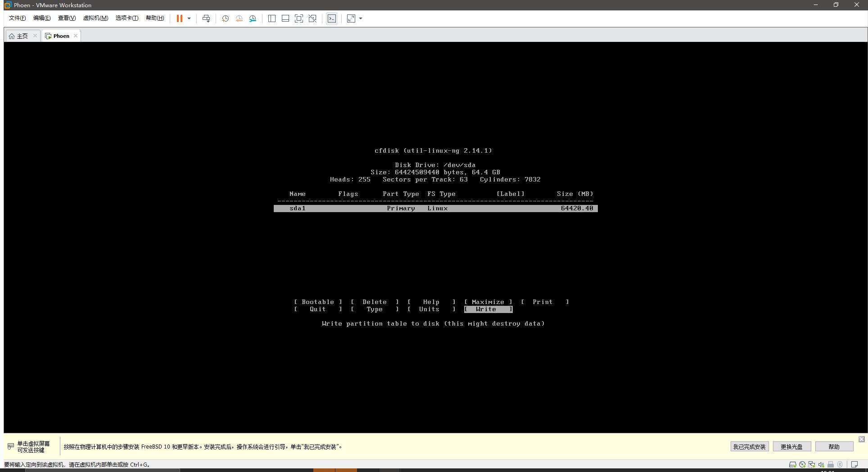This screenshot has width=868, height=472.
Task: Click the sound card status icon
Action: pyautogui.click(x=821, y=464)
